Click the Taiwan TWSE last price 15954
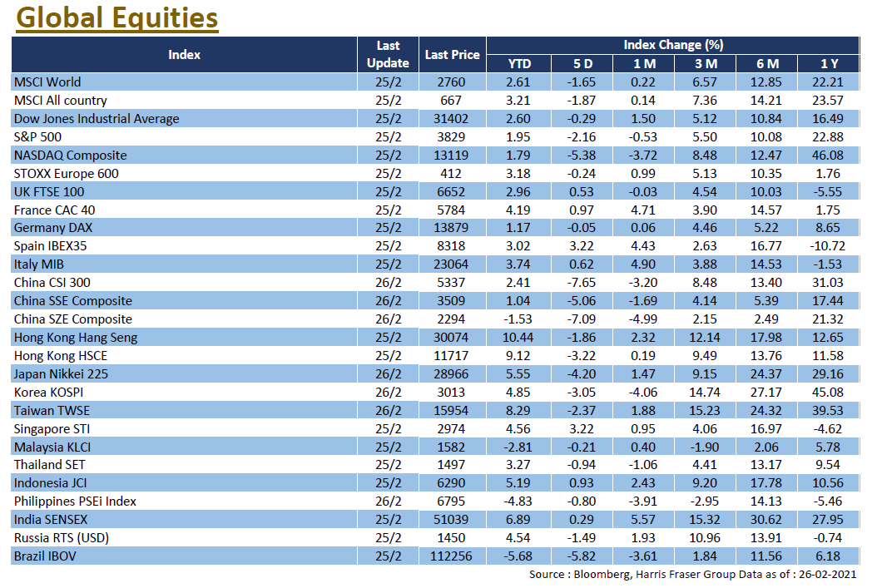This screenshot has height=588, width=877. 451,411
